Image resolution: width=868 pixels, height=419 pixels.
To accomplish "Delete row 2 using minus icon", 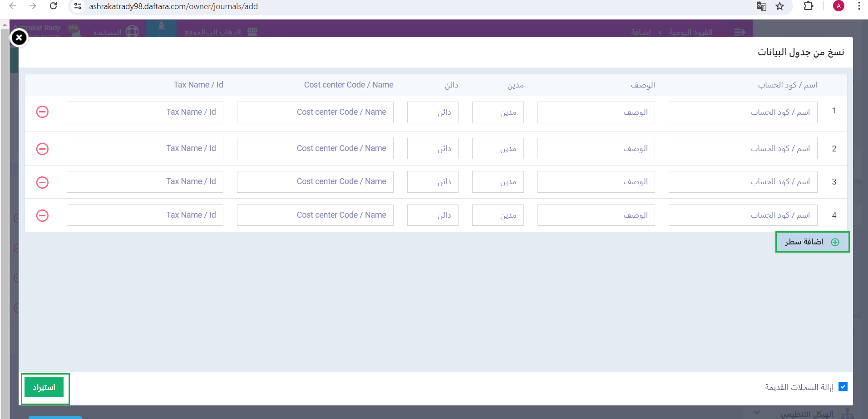I will pos(42,149).
